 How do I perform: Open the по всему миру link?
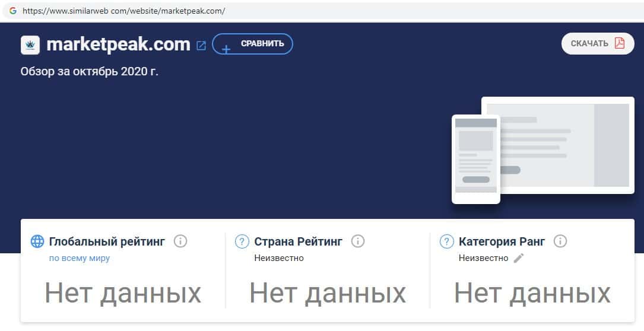(x=80, y=258)
